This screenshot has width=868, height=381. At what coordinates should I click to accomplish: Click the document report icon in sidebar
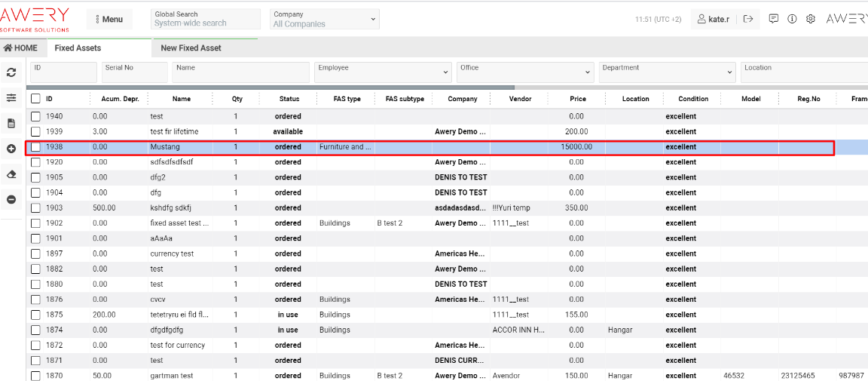11,124
